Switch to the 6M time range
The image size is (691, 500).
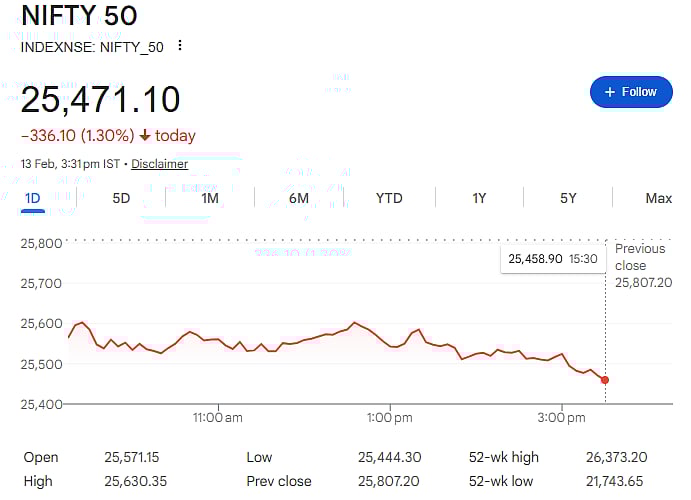[x=299, y=198]
